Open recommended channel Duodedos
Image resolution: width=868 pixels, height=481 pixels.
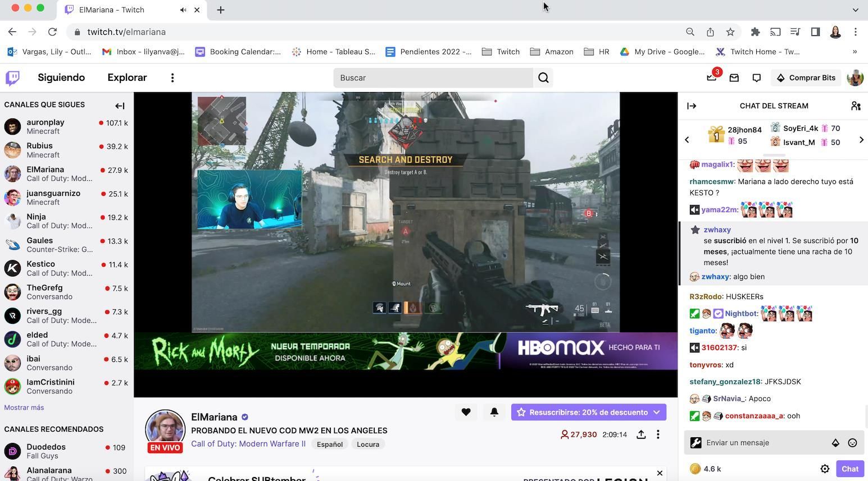point(66,451)
